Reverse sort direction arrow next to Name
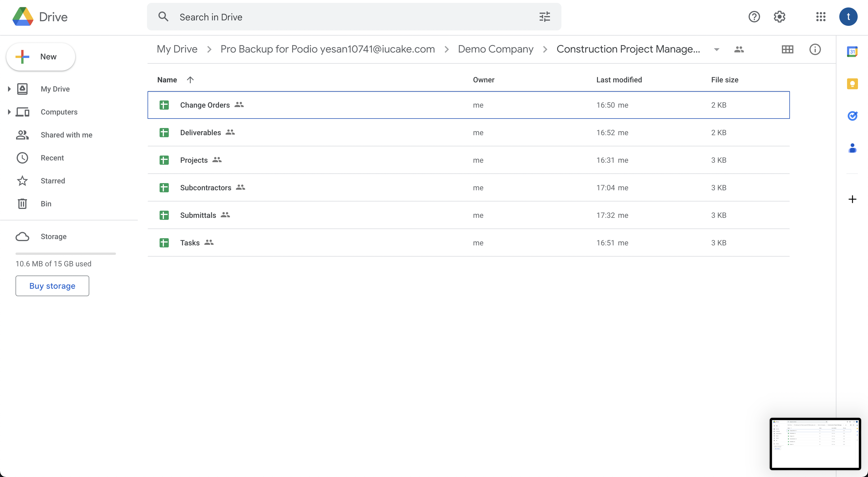Viewport: 868px width, 477px height. (190, 80)
